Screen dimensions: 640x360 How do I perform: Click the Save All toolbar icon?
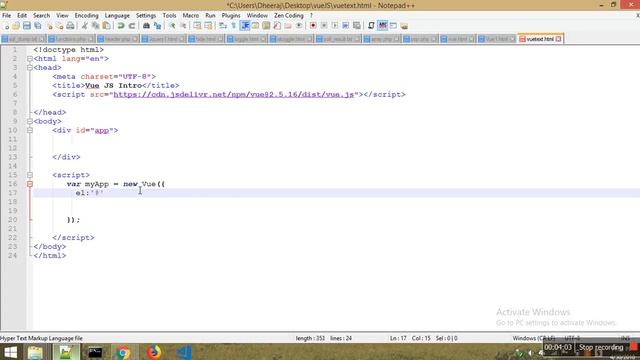point(38,26)
